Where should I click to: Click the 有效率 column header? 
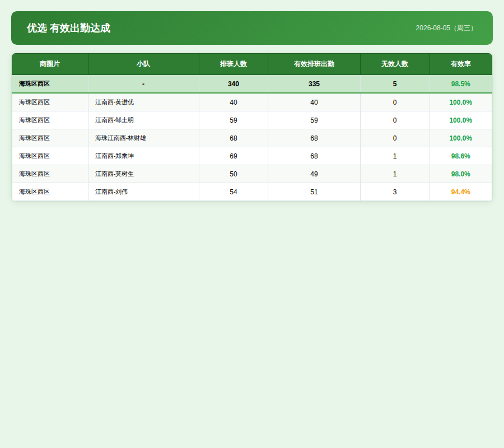[x=461, y=64]
